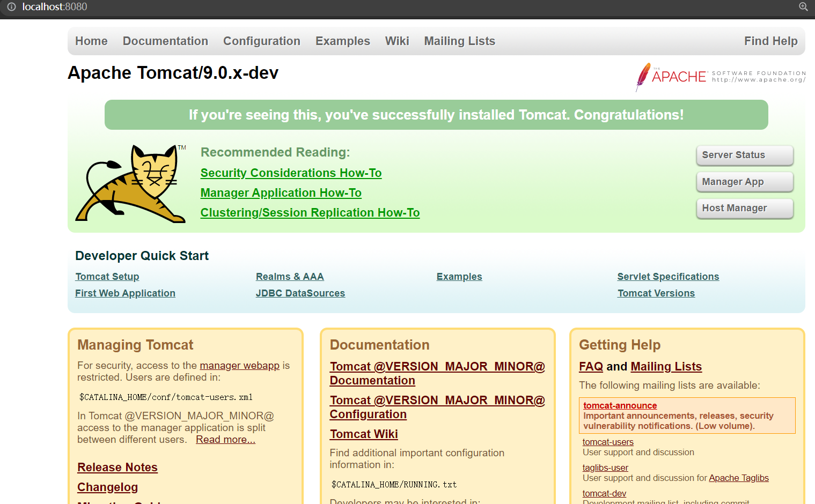Open Tomcat @VERSION_MAJOR_MINOR@ Documentation link

pos(437,374)
